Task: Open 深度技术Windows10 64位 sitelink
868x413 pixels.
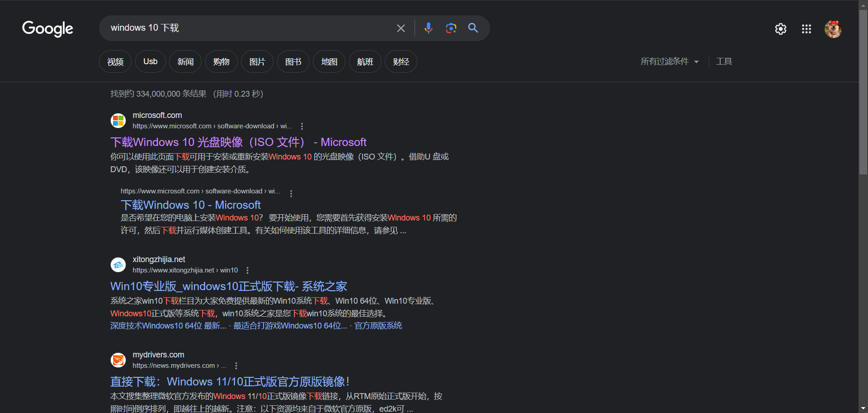Action: 168,326
